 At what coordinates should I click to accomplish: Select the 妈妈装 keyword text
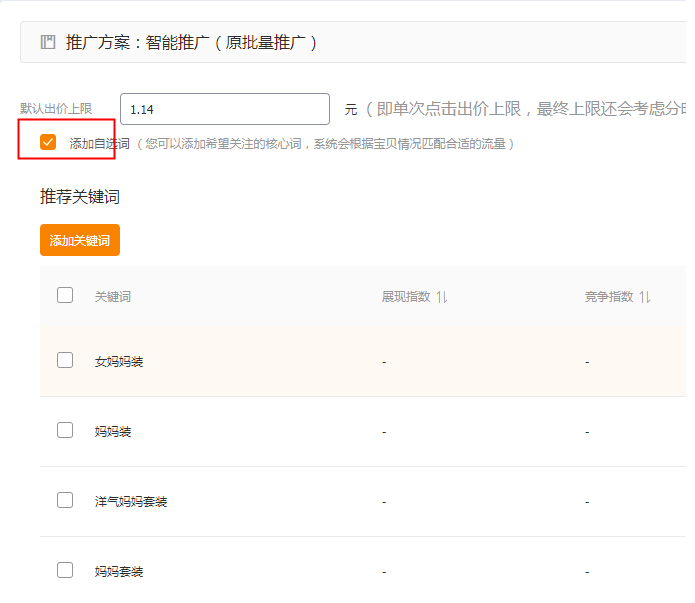point(113,432)
